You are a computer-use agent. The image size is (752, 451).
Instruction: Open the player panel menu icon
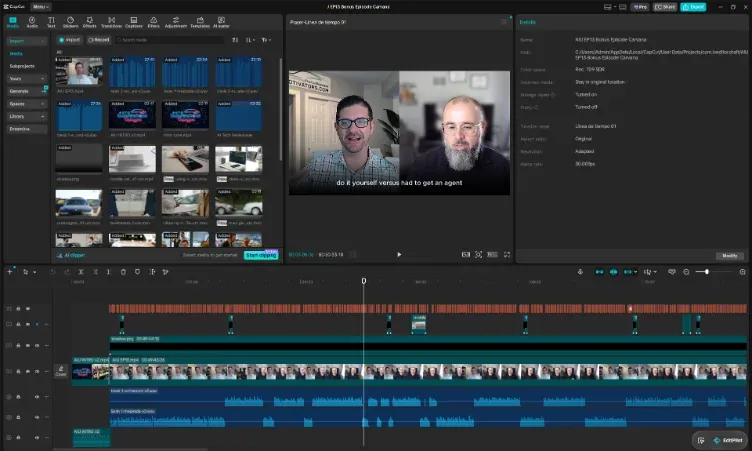coord(504,22)
